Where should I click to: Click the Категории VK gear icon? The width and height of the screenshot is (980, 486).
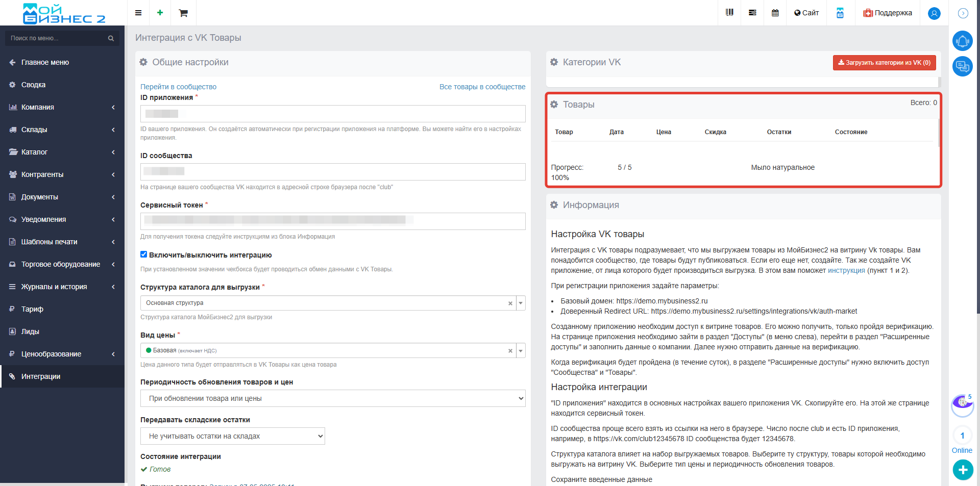point(554,62)
